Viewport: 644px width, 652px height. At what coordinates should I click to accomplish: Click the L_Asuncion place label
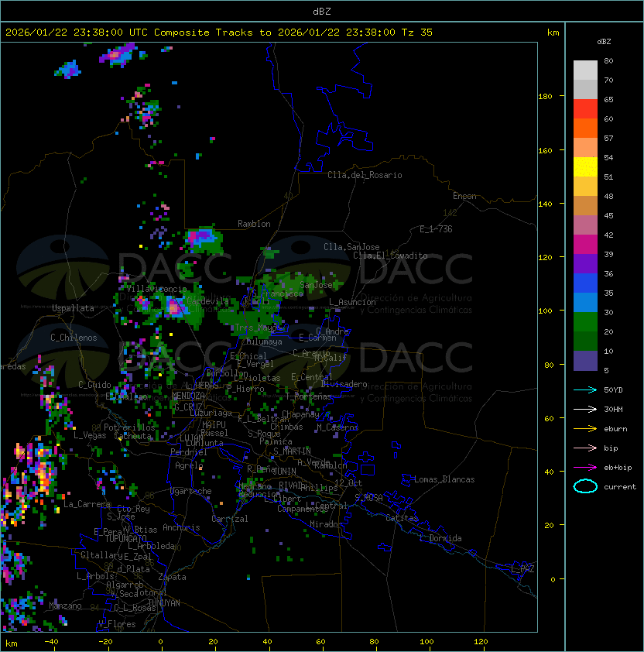coord(352,302)
